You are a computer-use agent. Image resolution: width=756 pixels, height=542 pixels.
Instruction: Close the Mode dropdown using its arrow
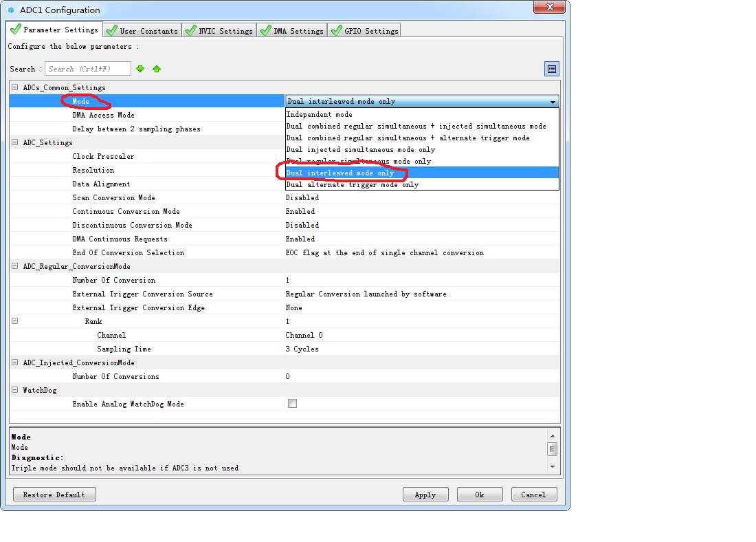click(553, 101)
